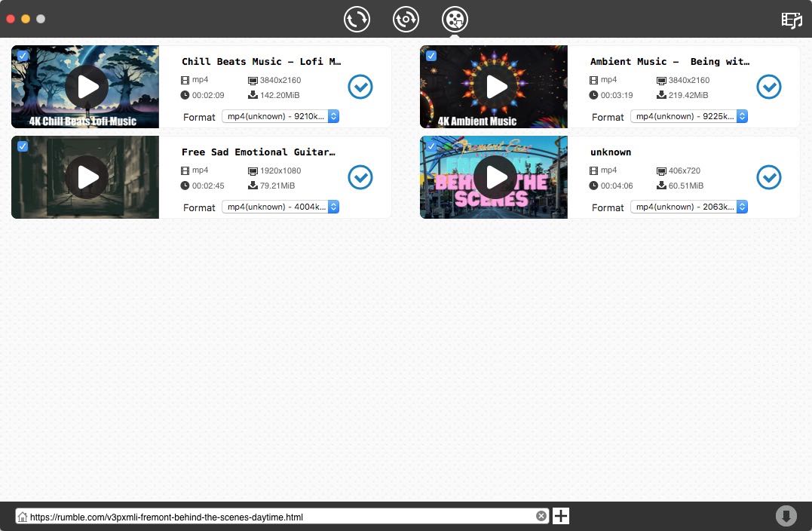Open Format dropdown for Ambient Music
This screenshot has height=531, width=812.
pos(689,116)
